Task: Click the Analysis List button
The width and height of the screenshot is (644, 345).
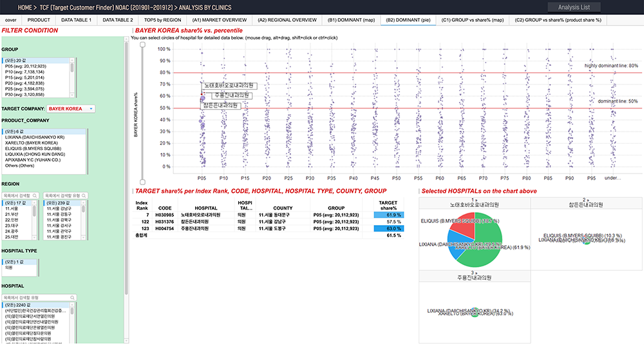Action: click(x=574, y=7)
